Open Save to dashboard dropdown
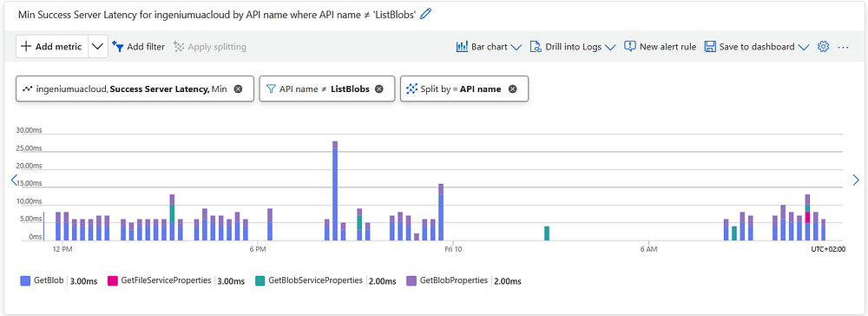This screenshot has width=868, height=316. tap(757, 47)
